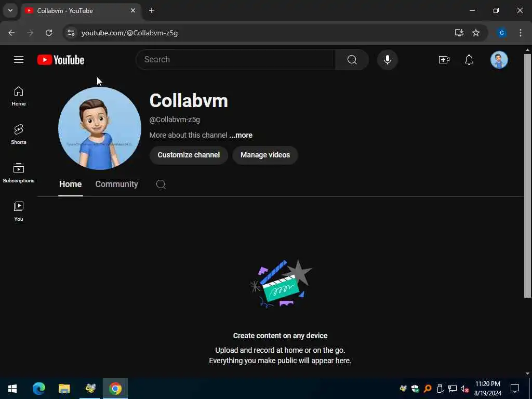Open Subscriptions in the sidebar

(19, 172)
